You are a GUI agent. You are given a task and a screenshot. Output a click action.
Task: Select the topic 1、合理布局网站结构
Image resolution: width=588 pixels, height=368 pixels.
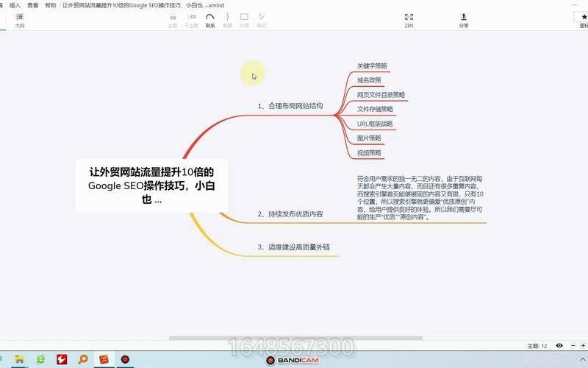[290, 106]
